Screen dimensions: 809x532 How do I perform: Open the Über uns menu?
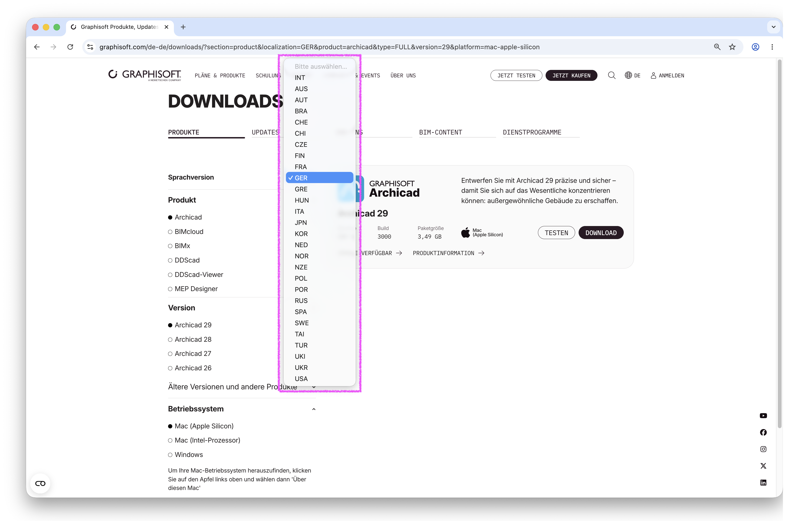tap(403, 76)
